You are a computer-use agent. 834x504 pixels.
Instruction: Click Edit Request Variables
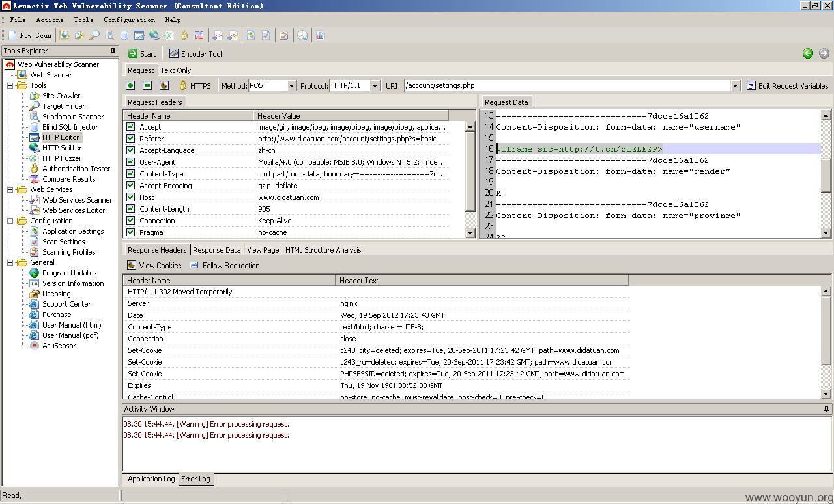[787, 85]
